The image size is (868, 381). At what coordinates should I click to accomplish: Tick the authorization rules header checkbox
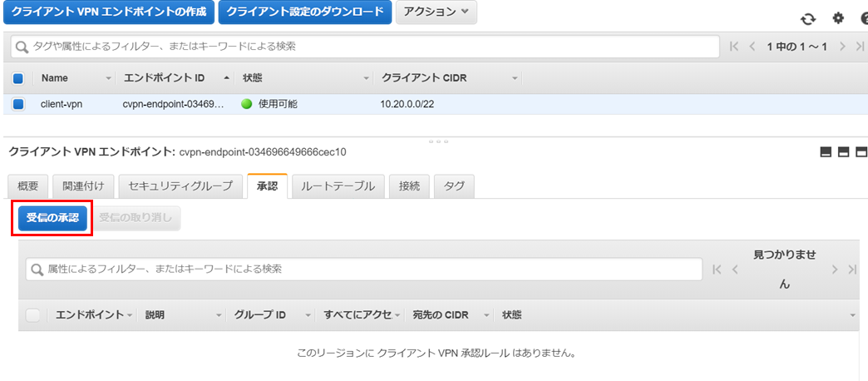tap(33, 315)
